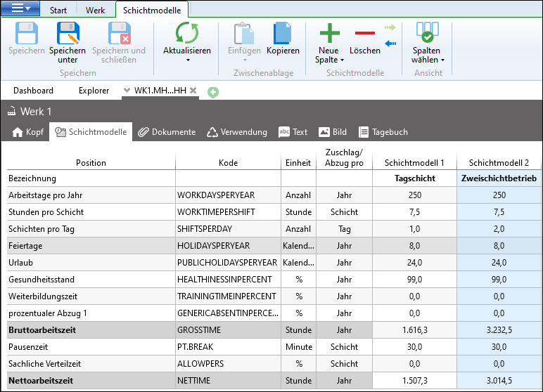Go to the Dashboard view

tap(33, 91)
